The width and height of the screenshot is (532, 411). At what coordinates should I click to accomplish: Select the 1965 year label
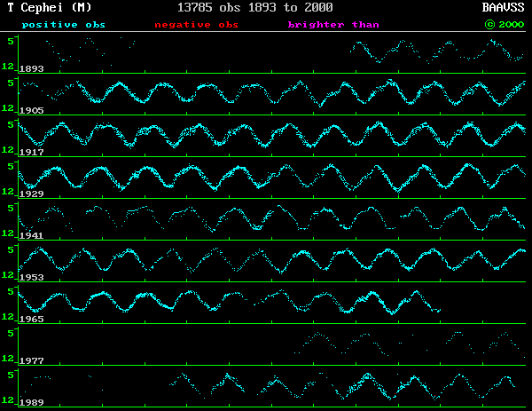pos(32,320)
